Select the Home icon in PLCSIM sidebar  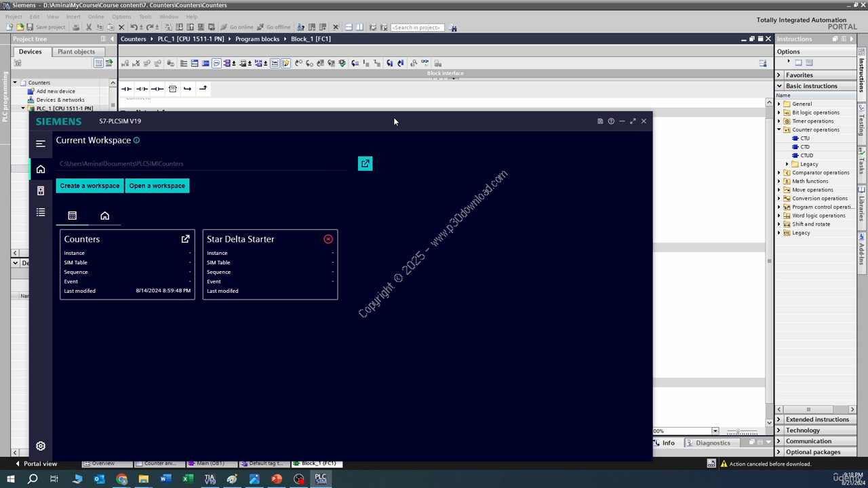[41, 169]
